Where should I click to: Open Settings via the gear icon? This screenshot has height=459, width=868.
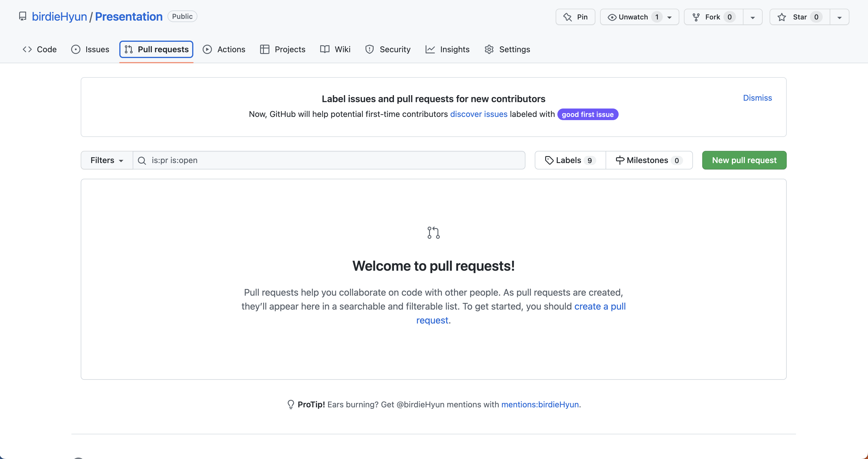[489, 50]
